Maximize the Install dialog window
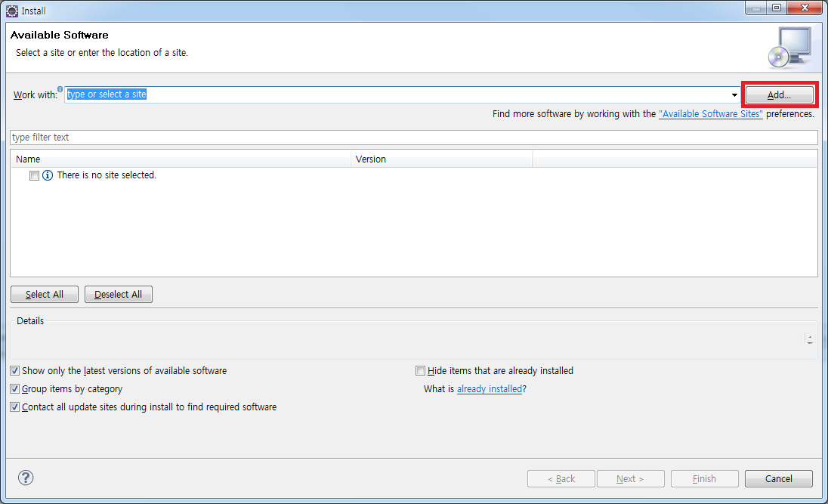The width and height of the screenshot is (828, 504). coord(777,8)
